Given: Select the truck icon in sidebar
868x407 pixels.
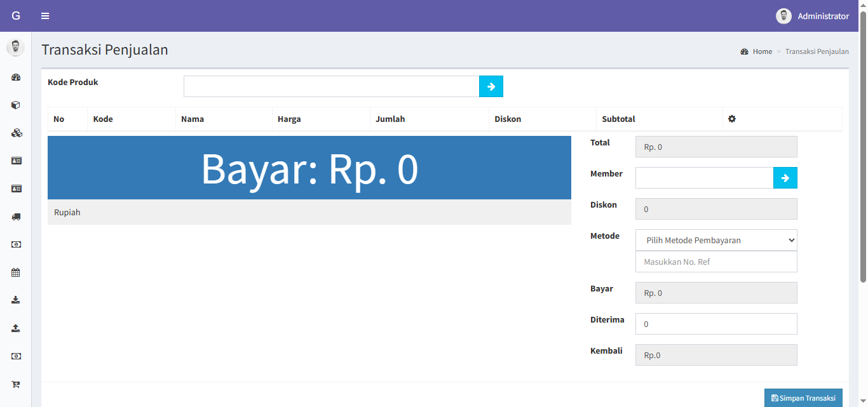Looking at the screenshot, I should point(16,217).
